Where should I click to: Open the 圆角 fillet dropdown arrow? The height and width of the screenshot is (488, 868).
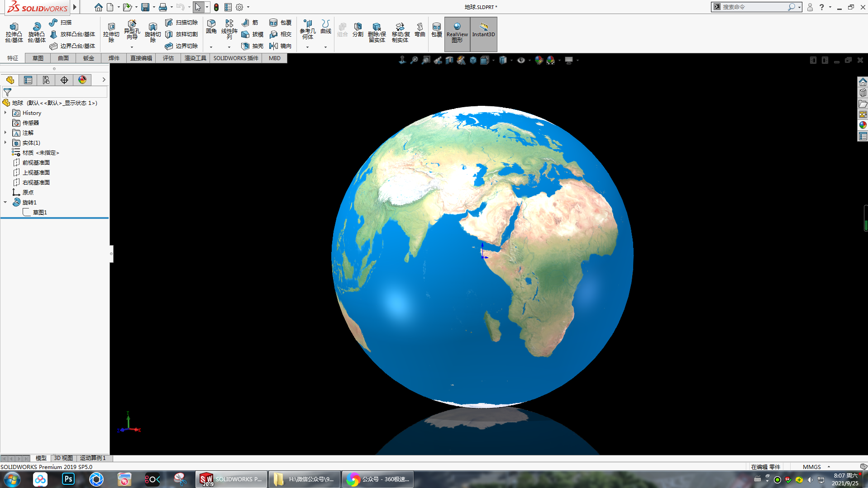[x=211, y=47]
